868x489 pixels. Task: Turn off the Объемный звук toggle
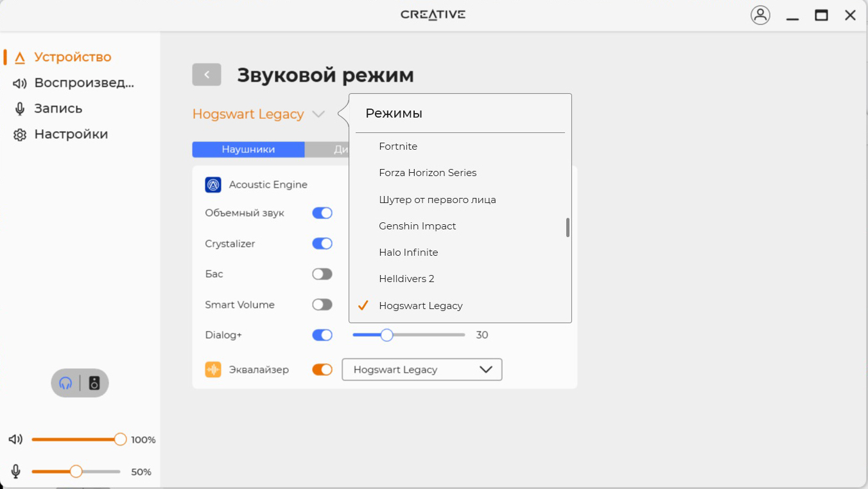322,213
